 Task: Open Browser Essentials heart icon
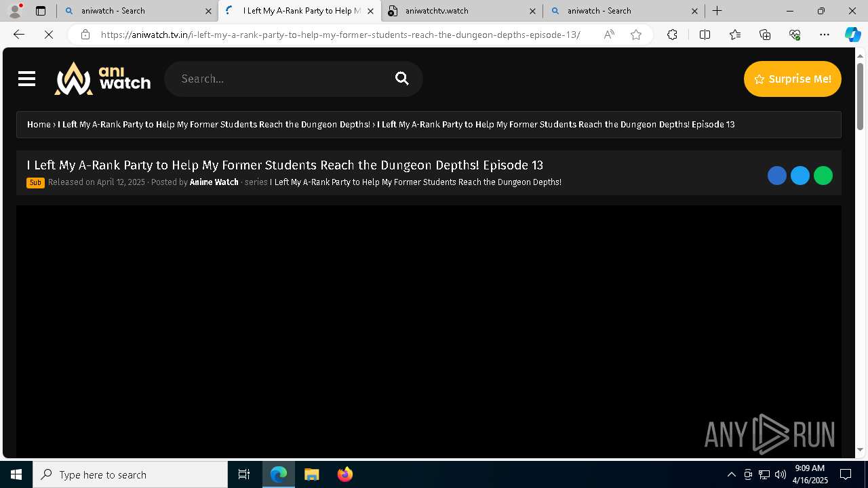[x=795, y=35]
